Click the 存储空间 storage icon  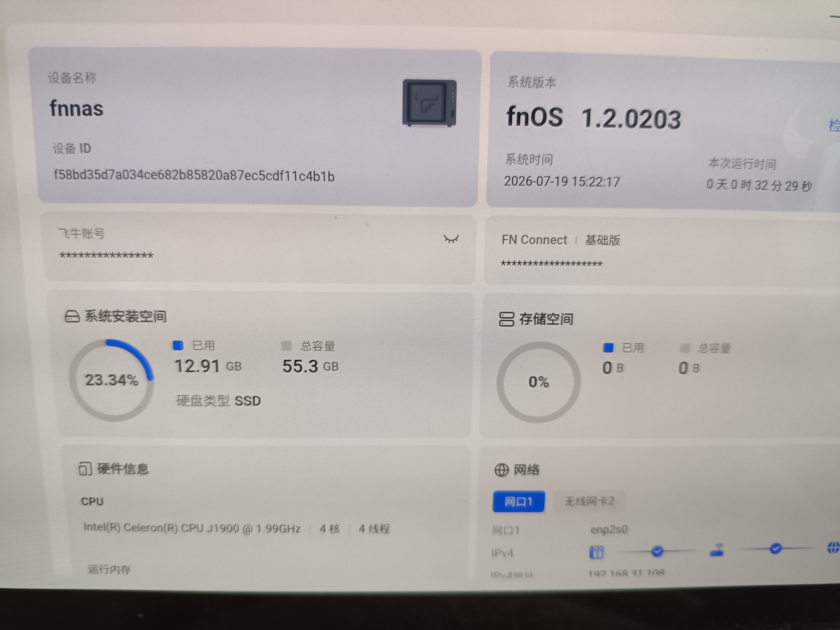tap(506, 319)
